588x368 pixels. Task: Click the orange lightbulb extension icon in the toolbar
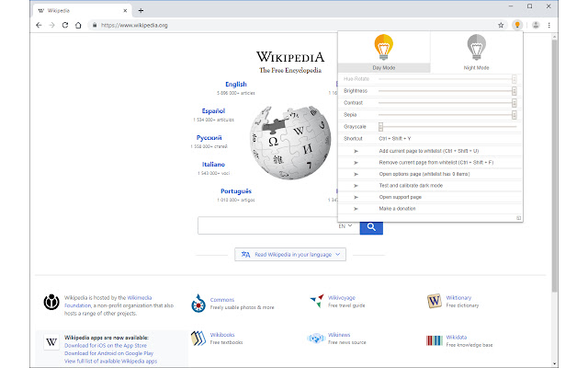pyautogui.click(x=517, y=25)
